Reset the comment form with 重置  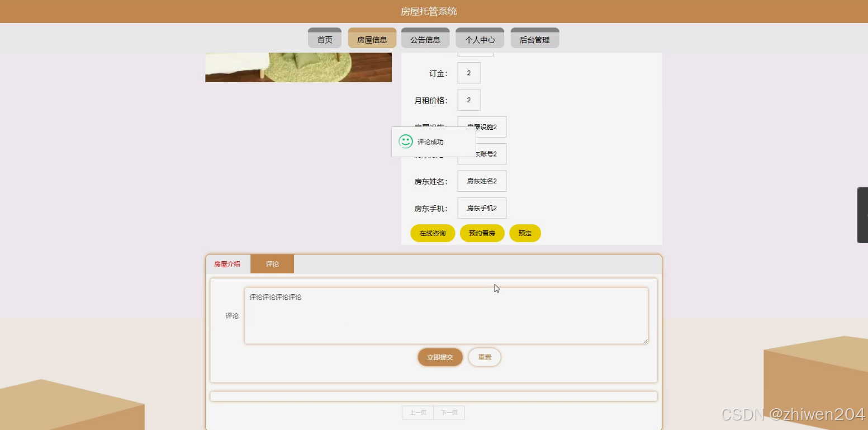484,357
